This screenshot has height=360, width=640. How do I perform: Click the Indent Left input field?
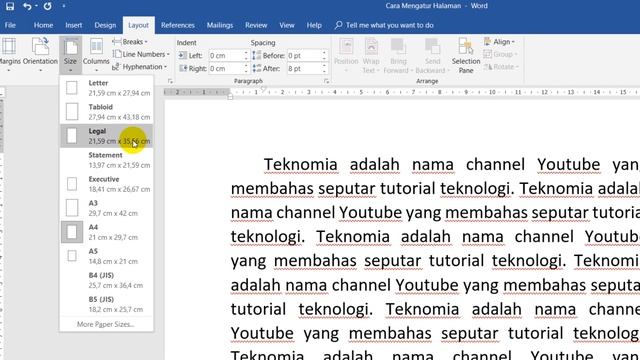click(226, 56)
